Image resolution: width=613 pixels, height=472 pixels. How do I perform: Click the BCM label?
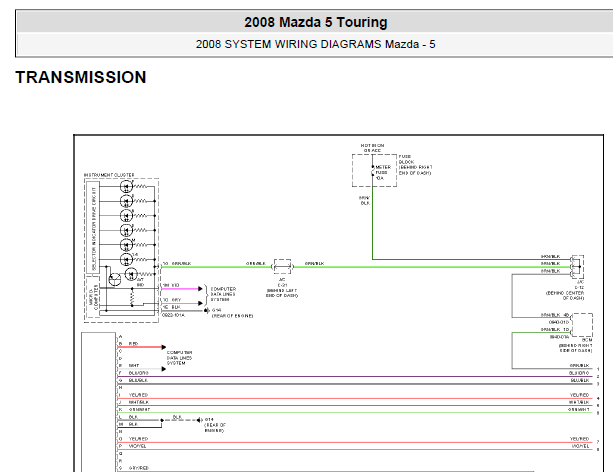pyautogui.click(x=587, y=340)
